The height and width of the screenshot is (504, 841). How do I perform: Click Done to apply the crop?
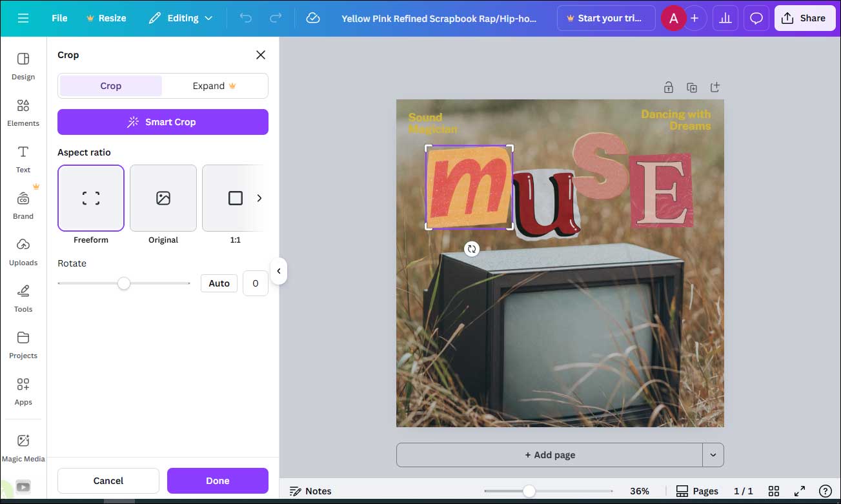pos(218,480)
